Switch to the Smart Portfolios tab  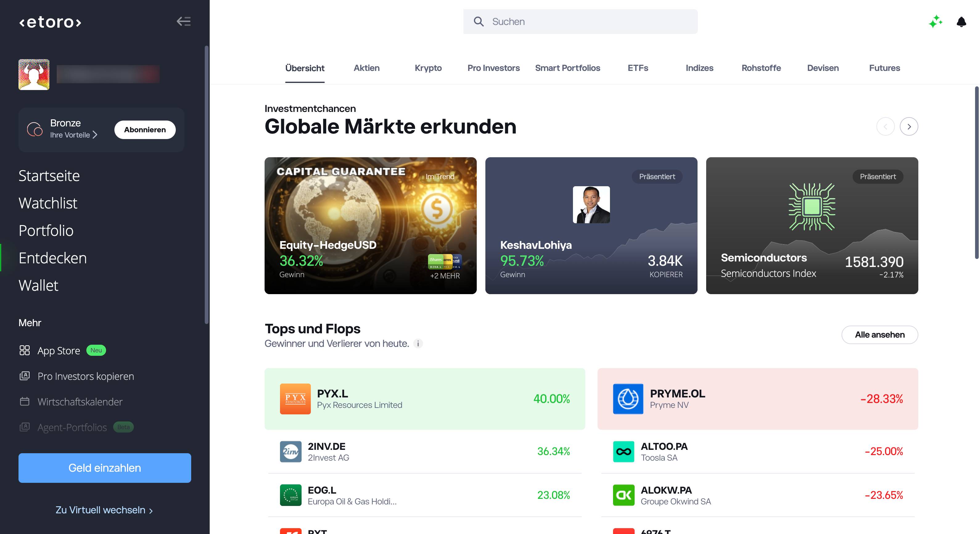568,68
